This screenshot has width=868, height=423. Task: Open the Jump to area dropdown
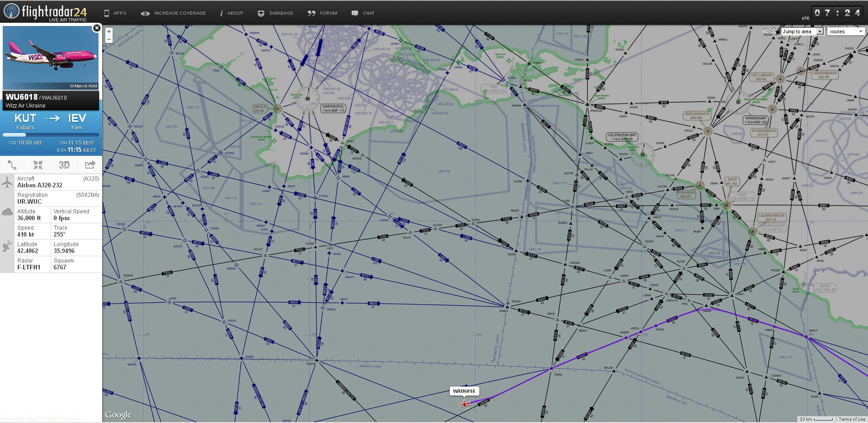802,31
